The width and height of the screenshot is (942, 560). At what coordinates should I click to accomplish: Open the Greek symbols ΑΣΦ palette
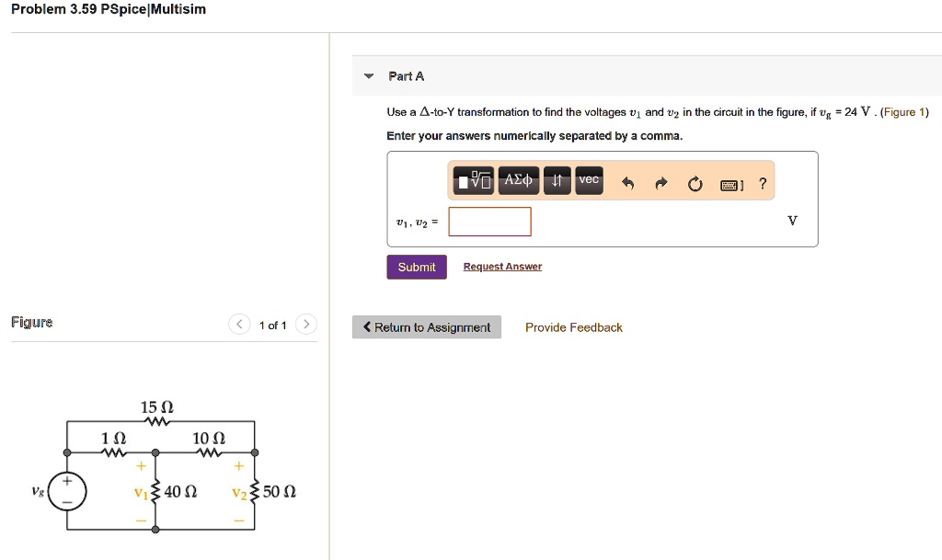point(518,180)
